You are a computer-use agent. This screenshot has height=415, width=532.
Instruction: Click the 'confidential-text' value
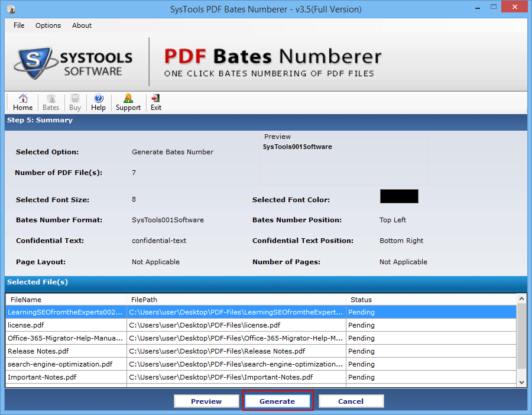(159, 241)
